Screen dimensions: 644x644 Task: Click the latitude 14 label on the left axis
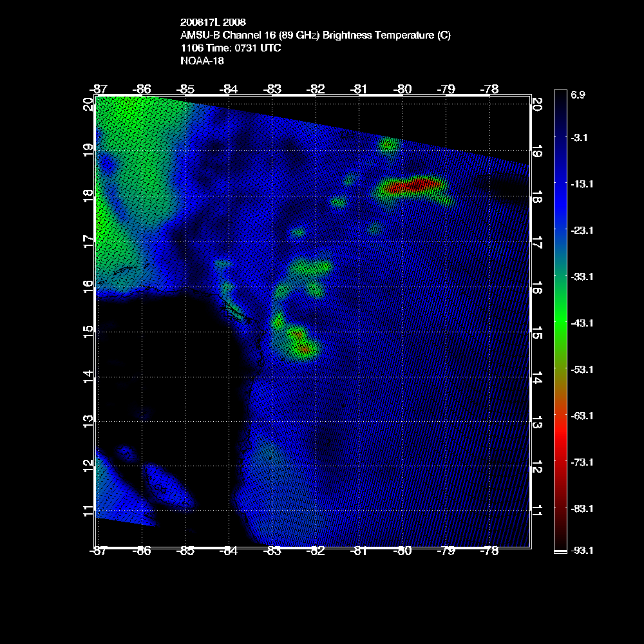click(88, 377)
